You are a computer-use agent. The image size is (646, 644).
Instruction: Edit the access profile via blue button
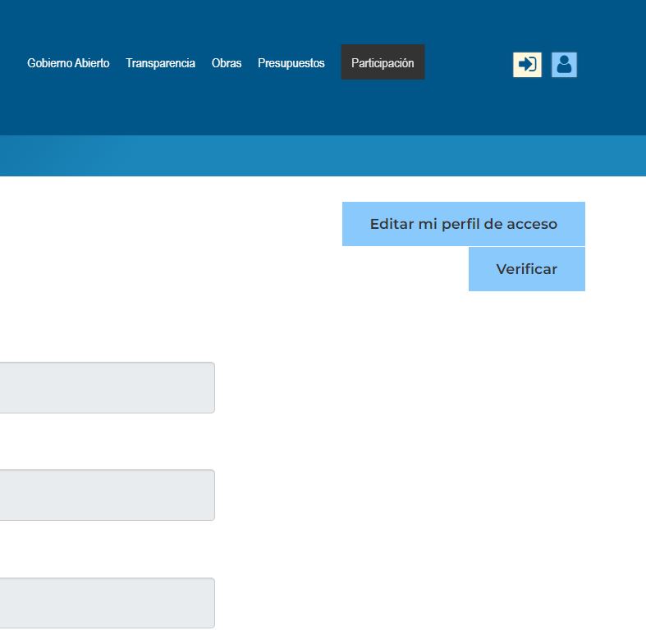[x=463, y=224]
